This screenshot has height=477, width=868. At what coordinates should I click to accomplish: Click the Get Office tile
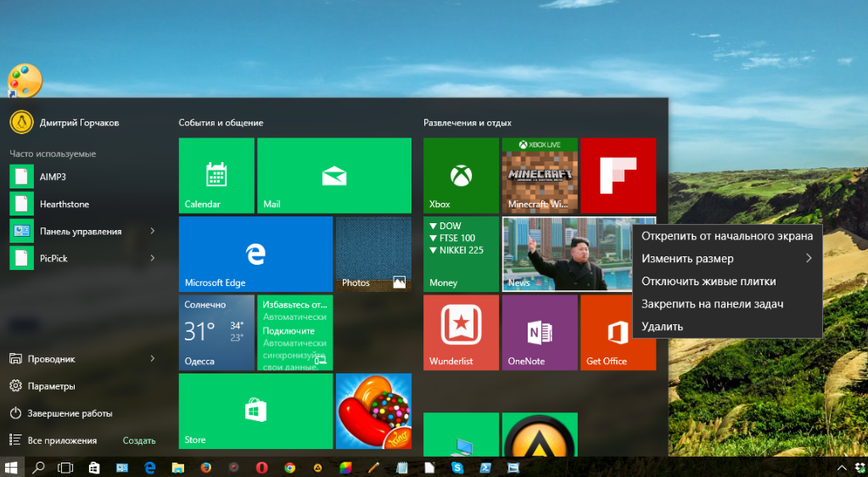coord(618,332)
